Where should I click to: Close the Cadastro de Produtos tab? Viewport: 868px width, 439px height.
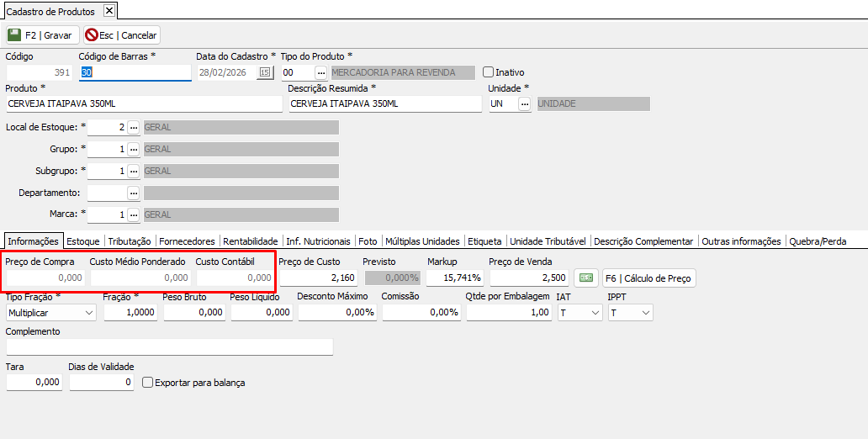tap(108, 11)
